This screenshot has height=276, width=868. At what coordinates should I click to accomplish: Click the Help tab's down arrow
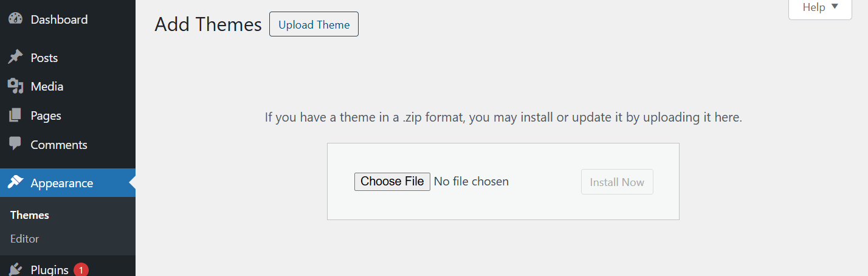click(x=835, y=7)
